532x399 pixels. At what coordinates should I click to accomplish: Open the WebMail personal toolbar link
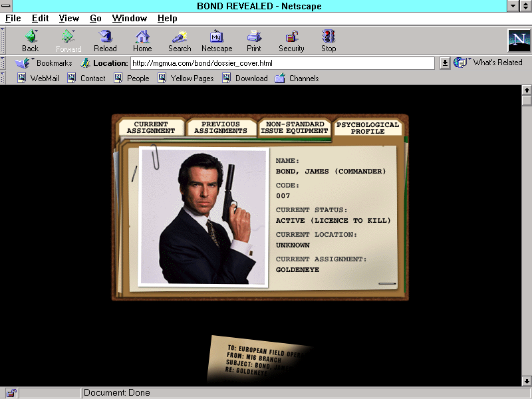[38, 78]
